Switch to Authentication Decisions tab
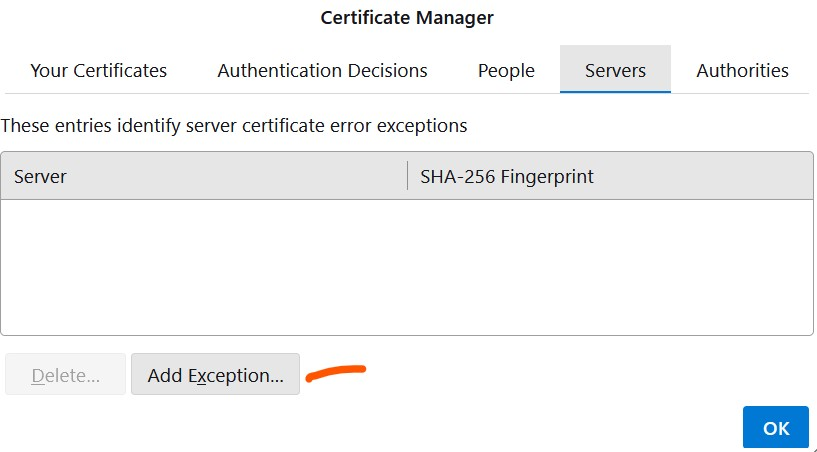Viewport: 817px width, 452px height. click(x=322, y=70)
